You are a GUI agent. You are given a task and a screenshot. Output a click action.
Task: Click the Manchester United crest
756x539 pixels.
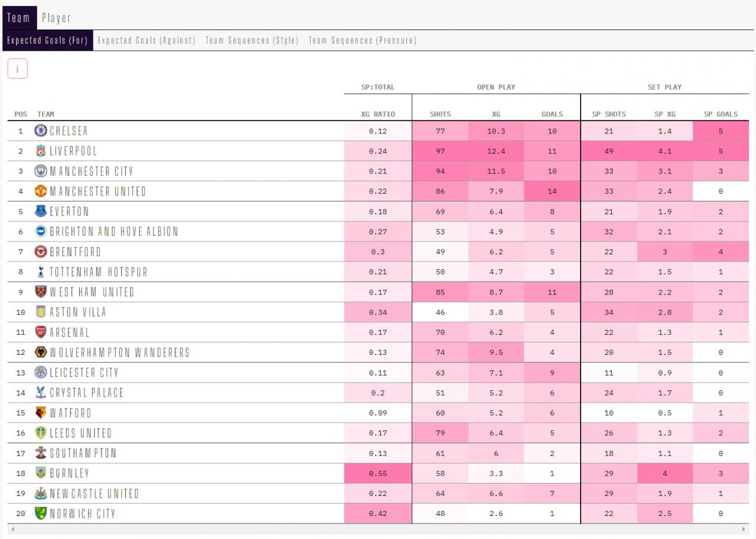[x=40, y=191]
